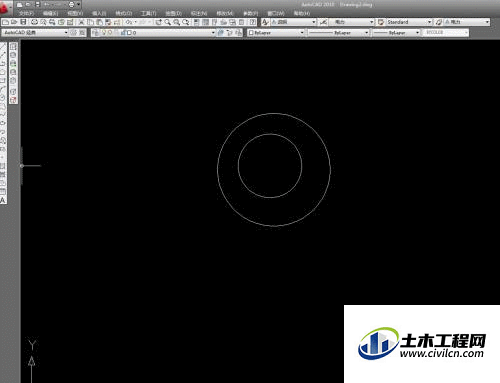Click the New drawing icon in Standard toolbar
Viewport: 500px width, 383px height.
[x=6, y=22]
